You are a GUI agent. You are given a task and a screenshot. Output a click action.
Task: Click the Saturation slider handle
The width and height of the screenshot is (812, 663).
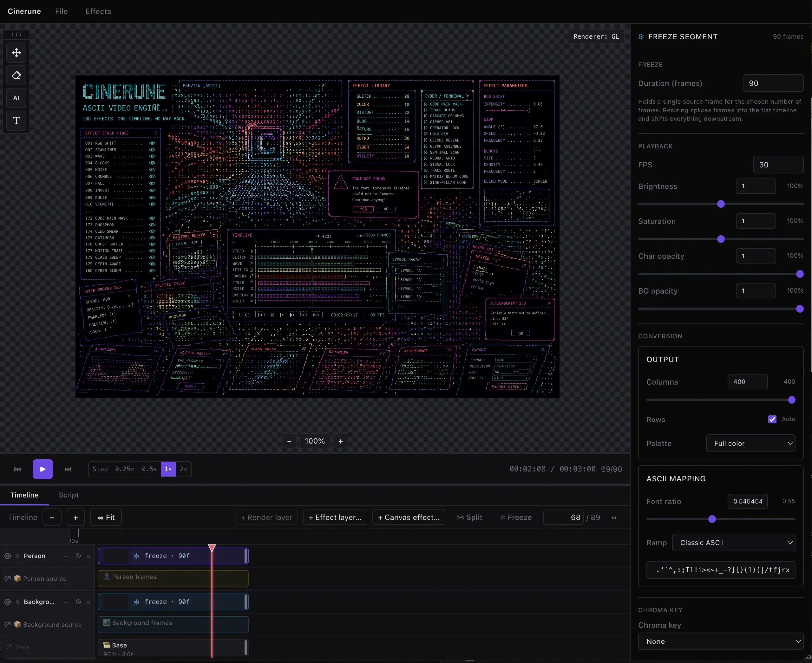coord(721,239)
